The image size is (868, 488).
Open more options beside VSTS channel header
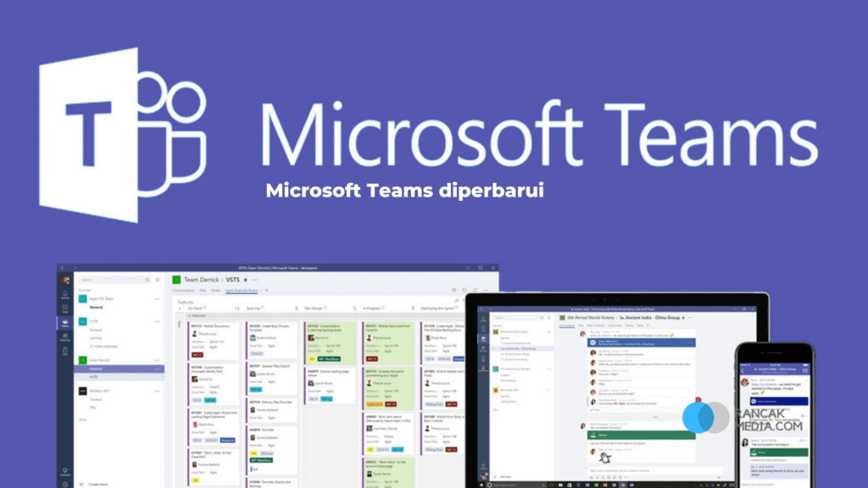254,280
